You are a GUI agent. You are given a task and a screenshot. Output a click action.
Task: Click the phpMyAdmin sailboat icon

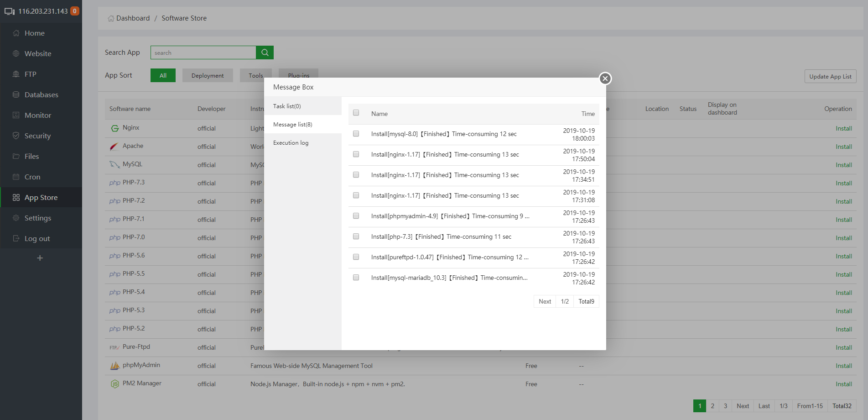115,366
